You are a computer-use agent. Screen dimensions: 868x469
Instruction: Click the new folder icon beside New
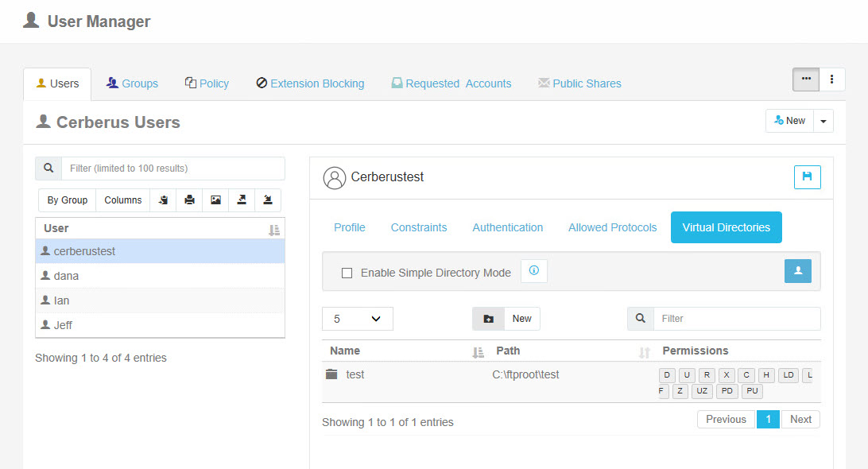[488, 319]
